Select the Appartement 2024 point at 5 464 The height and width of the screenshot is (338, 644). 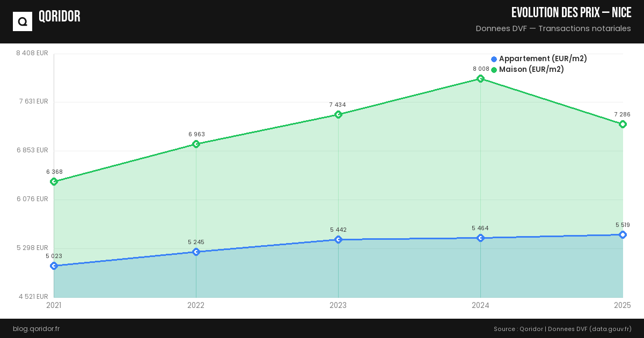pyautogui.click(x=480, y=238)
